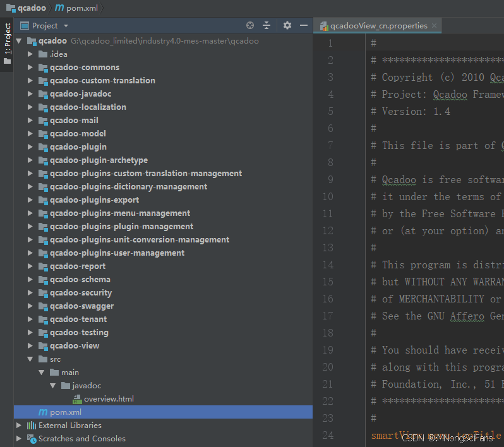Image resolution: width=504 pixels, height=447 pixels.
Task: Click the 'Foundation, Inc., 51' comment line
Action: (x=437, y=384)
